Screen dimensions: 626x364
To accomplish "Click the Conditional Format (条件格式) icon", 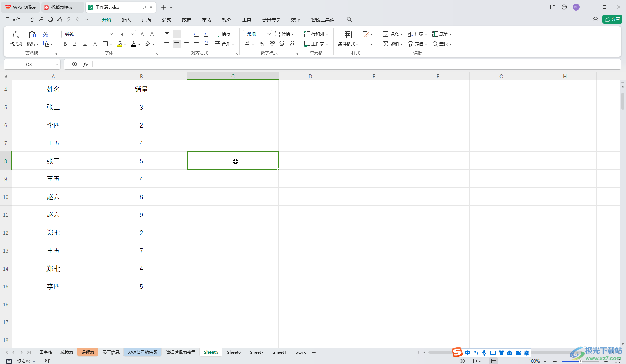I will tap(348, 34).
